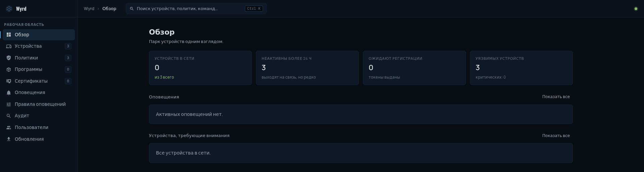The image size is (644, 172).
Task: Click the Правила оповещений sliders icon
Action: [9, 104]
